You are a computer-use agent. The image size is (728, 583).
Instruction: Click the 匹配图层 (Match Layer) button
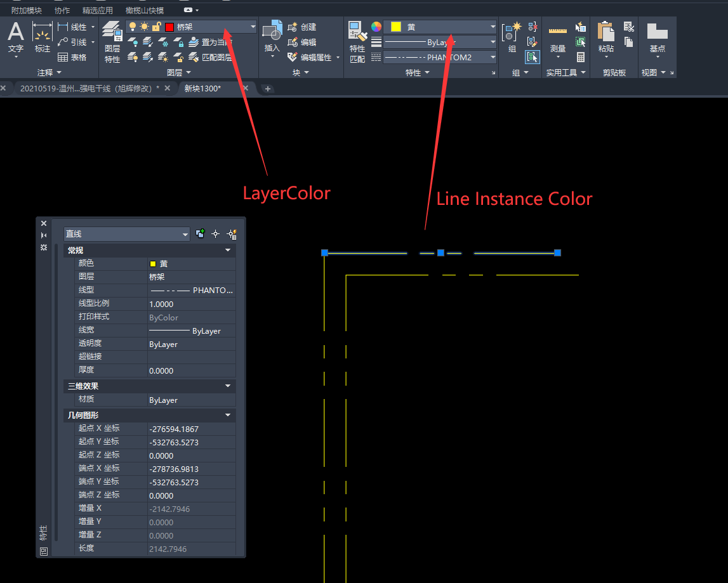(213, 56)
